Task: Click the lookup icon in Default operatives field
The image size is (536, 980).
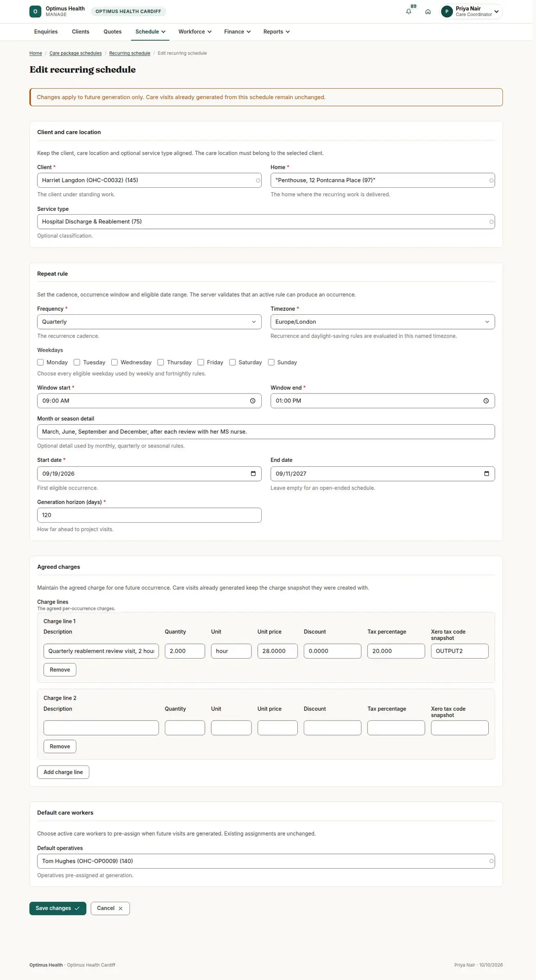Action: click(491, 861)
